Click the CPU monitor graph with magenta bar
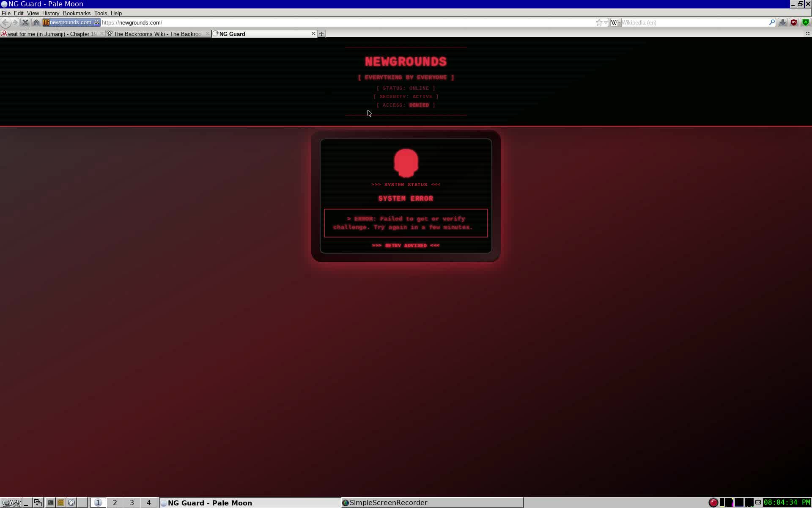Viewport: 812px width, 508px height. click(x=730, y=502)
